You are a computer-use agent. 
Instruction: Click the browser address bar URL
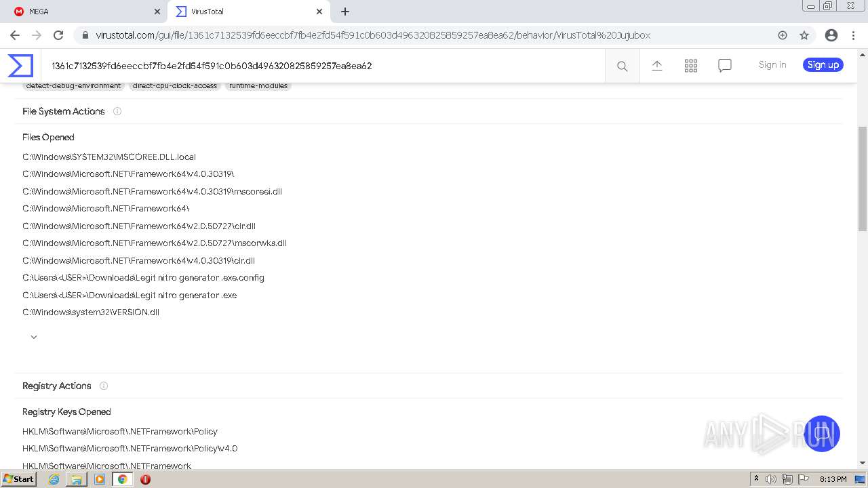pyautogui.click(x=373, y=35)
